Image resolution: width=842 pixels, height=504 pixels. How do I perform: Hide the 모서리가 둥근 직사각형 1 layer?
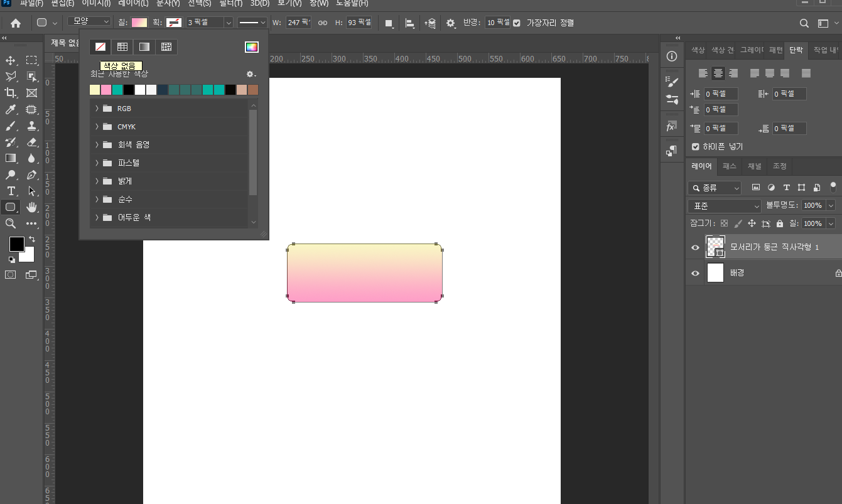pos(695,247)
